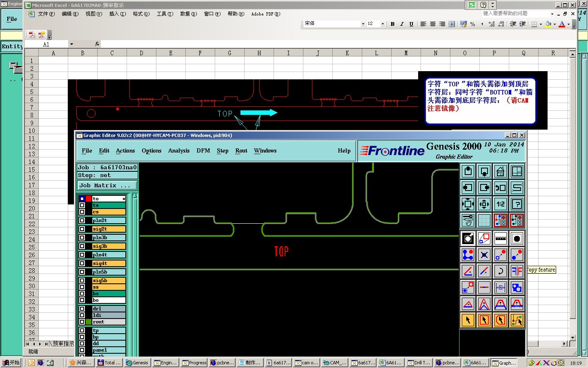Screen dimensions: 588x368
Task: Click the rotate feature icon
Action: click(x=501, y=271)
